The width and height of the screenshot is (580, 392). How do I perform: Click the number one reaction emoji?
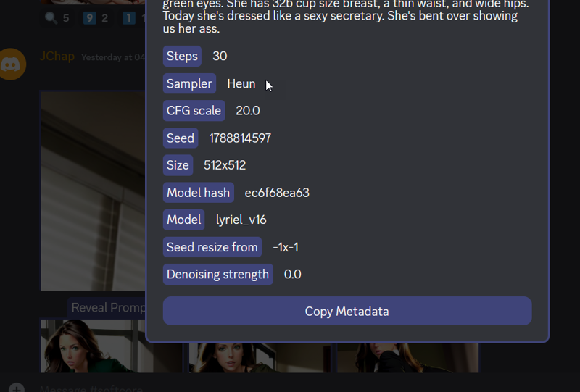pyautogui.click(x=129, y=17)
